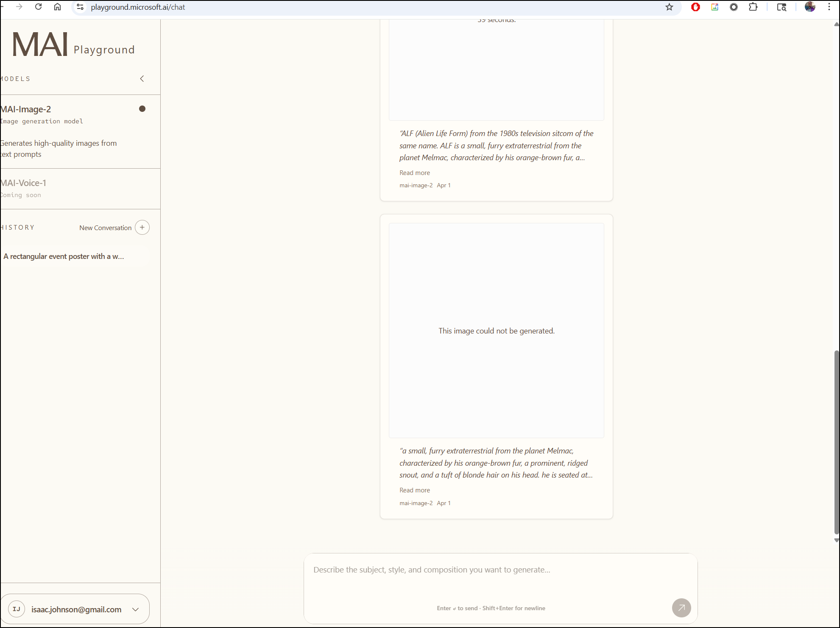This screenshot has height=628, width=840.
Task: Select the MAI-Voice-1 model entry
Action: click(23, 183)
